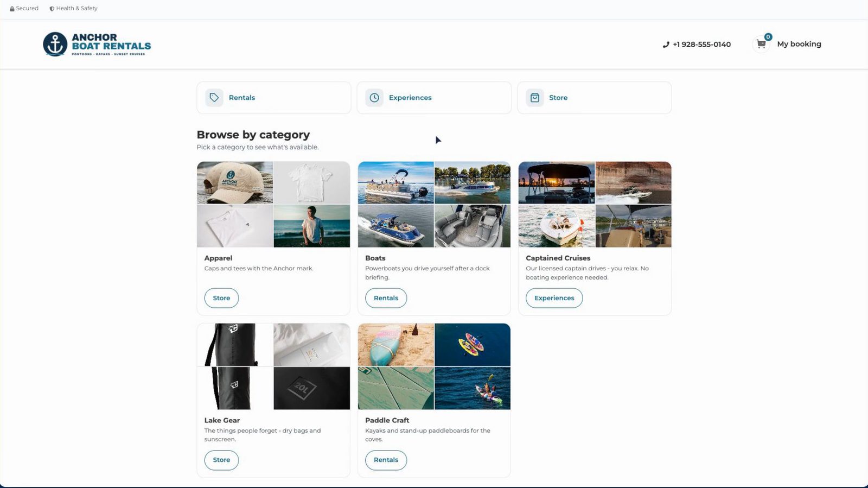This screenshot has height=488, width=868.
Task: Click the Browse by category heading
Action: pyautogui.click(x=253, y=135)
